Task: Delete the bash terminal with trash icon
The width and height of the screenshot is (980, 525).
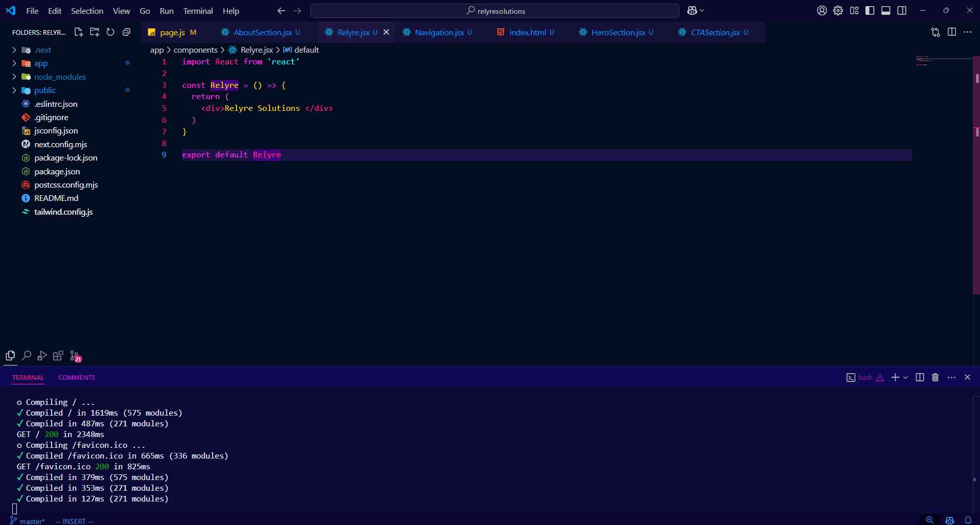Action: (x=935, y=377)
